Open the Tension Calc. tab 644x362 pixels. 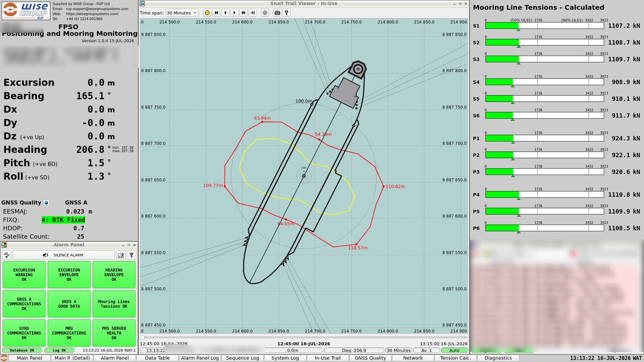456,358
